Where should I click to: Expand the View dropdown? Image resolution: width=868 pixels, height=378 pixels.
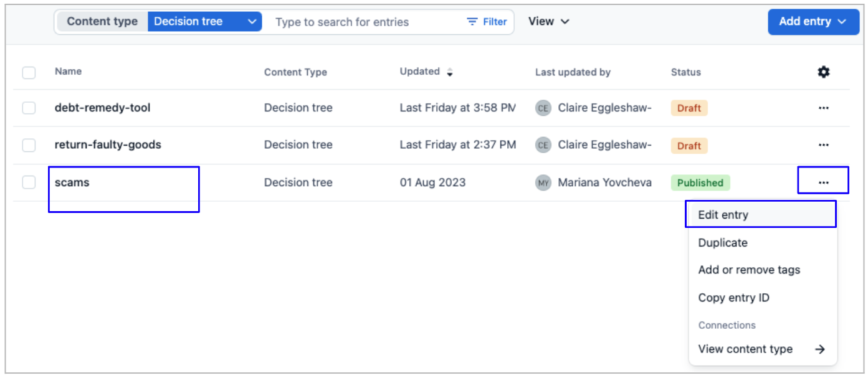coord(548,22)
